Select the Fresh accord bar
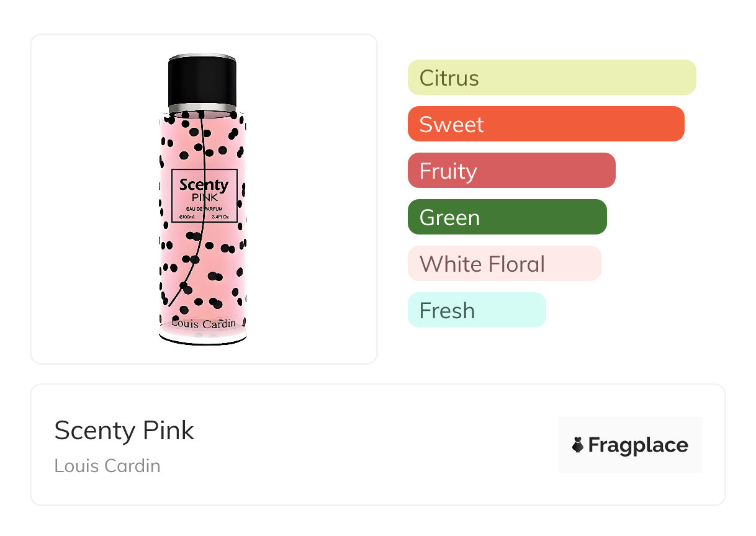Viewport: 756px width, 536px height. tap(476, 310)
